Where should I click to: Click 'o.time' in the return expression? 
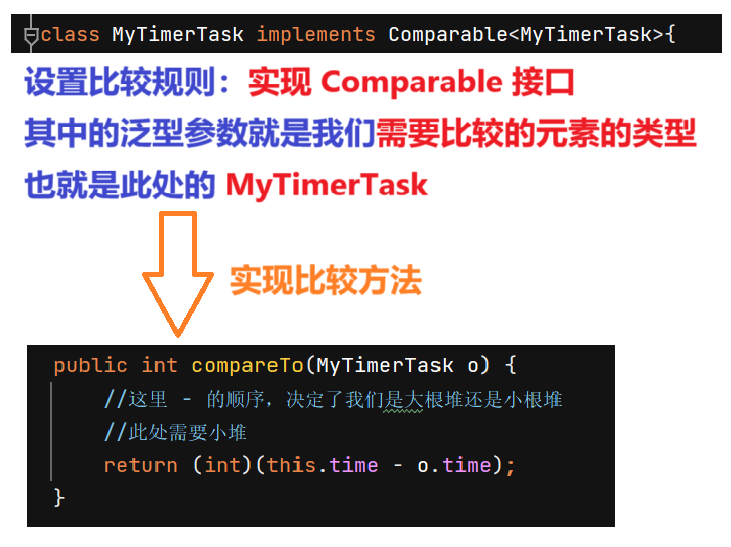tap(455, 465)
